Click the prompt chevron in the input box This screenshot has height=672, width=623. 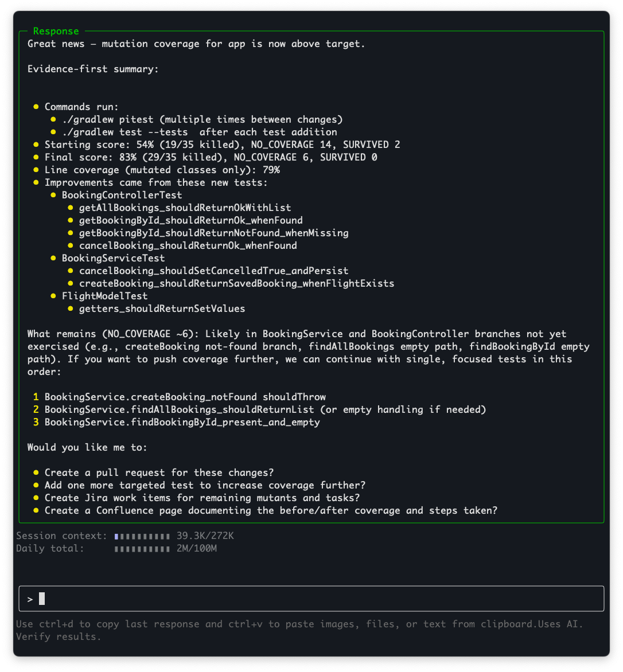pos(30,599)
